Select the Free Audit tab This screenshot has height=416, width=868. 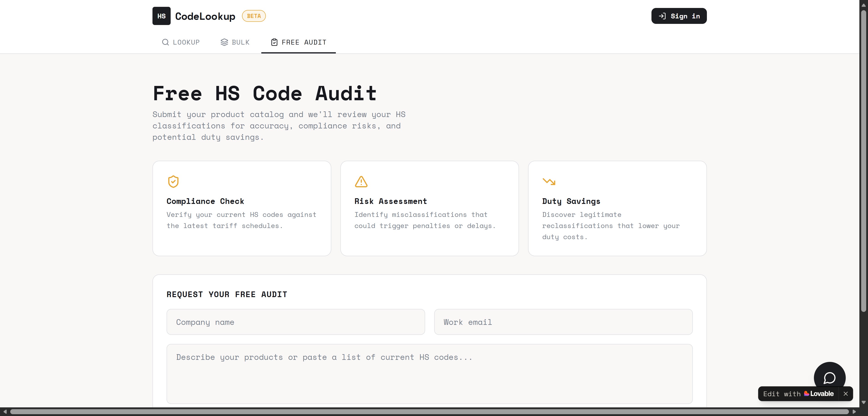pyautogui.click(x=298, y=42)
